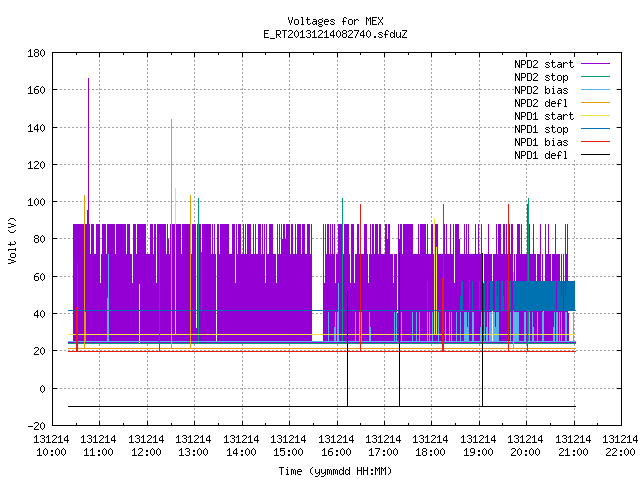The height and width of the screenshot is (480, 640).
Task: Click the yellow NPD1 start legend line
Action: tap(596, 116)
